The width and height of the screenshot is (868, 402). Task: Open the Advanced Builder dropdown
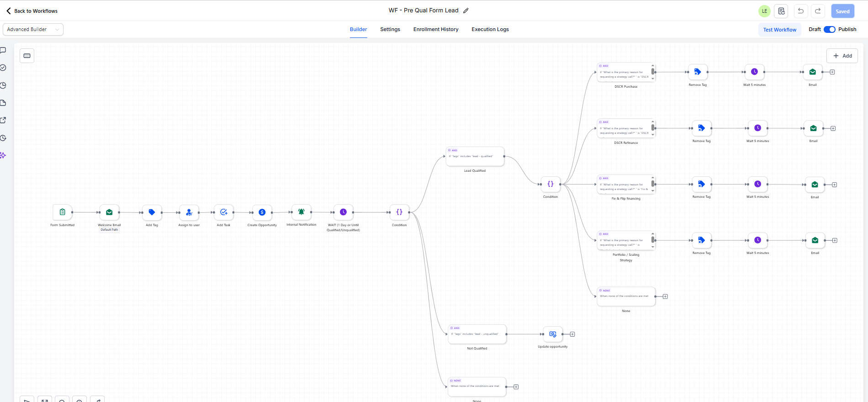coord(33,29)
